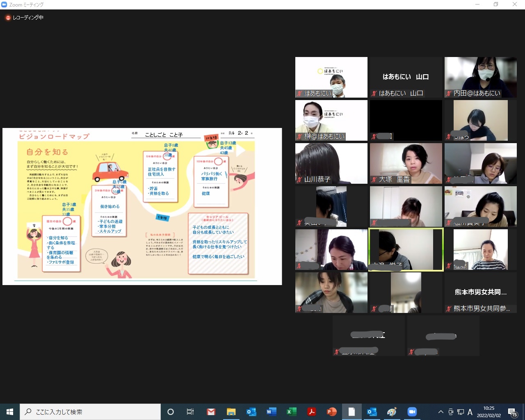Open Gmail from the taskbar
The height and width of the screenshot is (420, 525).
click(211, 412)
